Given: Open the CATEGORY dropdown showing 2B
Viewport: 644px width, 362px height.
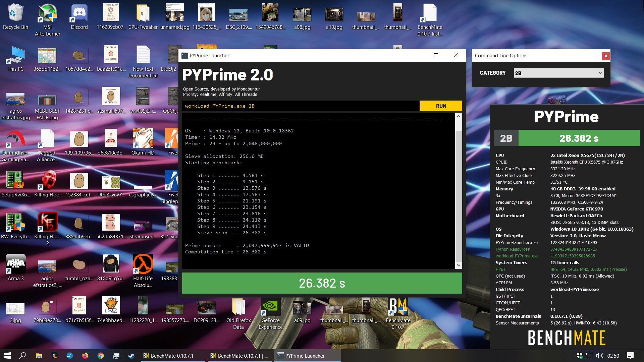Looking at the screenshot, I should tap(559, 73).
